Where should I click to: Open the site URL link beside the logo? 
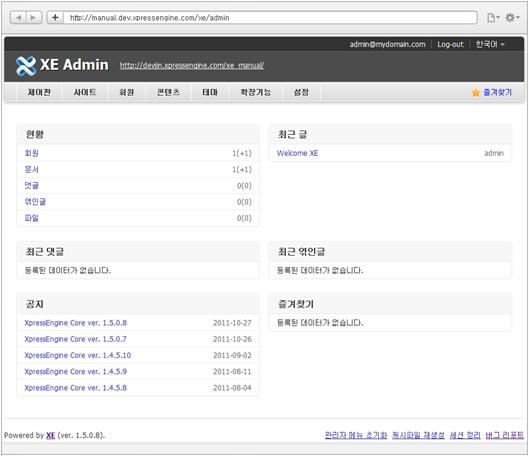point(192,65)
